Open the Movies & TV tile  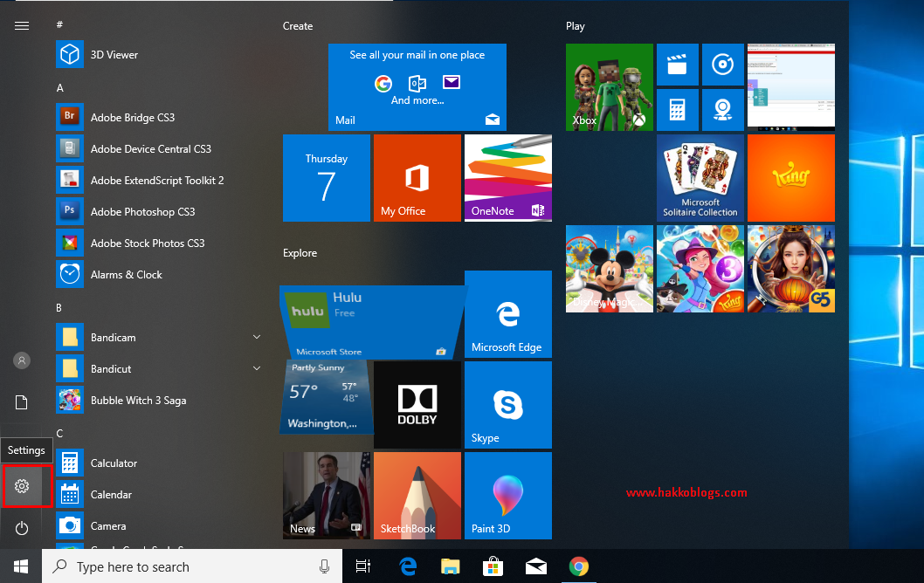click(x=677, y=65)
